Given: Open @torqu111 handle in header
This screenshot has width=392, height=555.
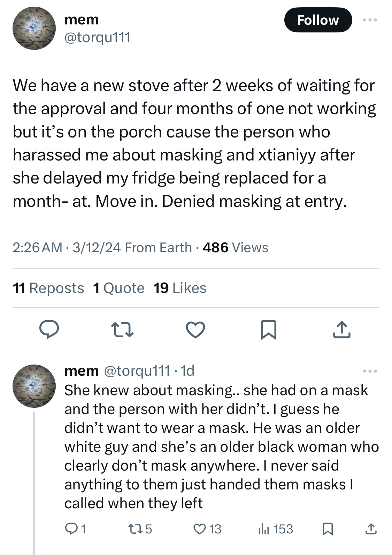Looking at the screenshot, I should (x=98, y=37).
